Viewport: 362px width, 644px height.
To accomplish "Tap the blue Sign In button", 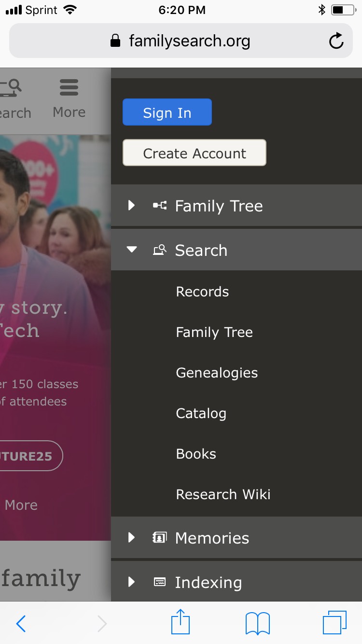I will tap(167, 112).
